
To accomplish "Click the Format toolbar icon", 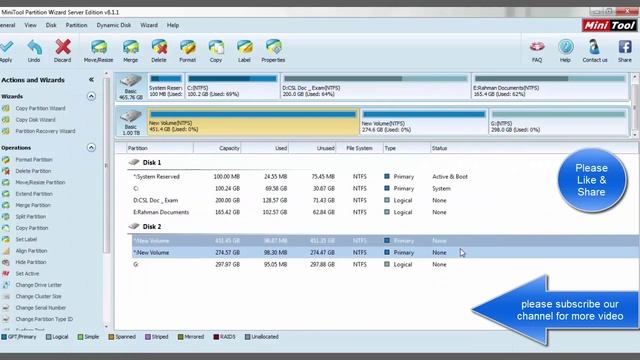I will coord(187,48).
